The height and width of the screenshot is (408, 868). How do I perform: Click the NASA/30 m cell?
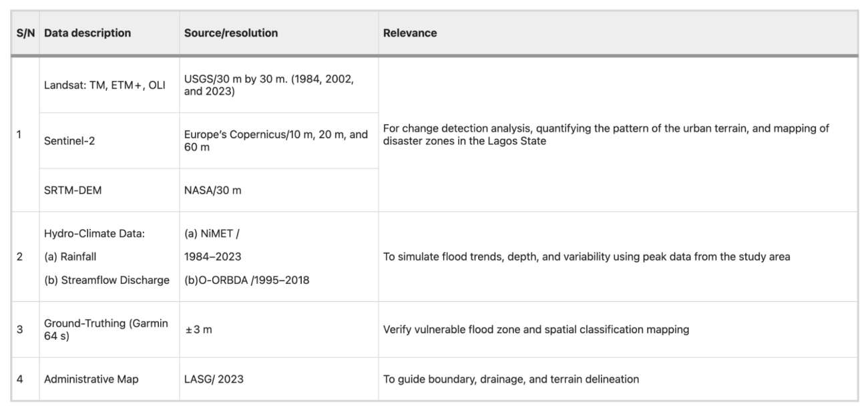(212, 190)
